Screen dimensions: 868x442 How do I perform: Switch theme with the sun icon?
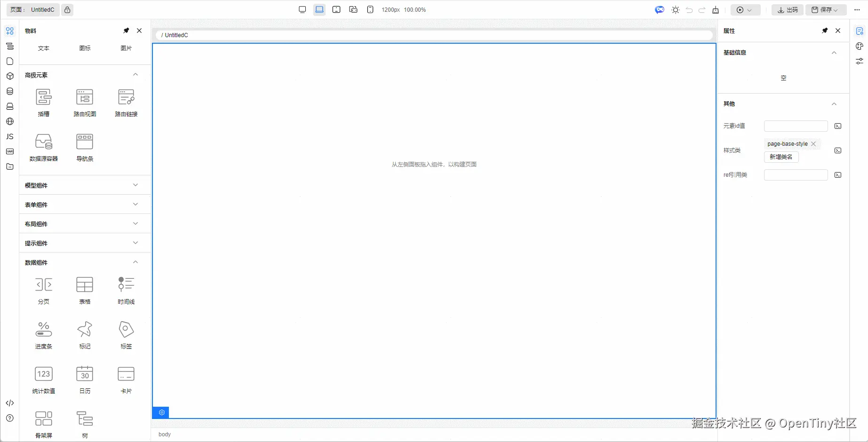(x=676, y=10)
